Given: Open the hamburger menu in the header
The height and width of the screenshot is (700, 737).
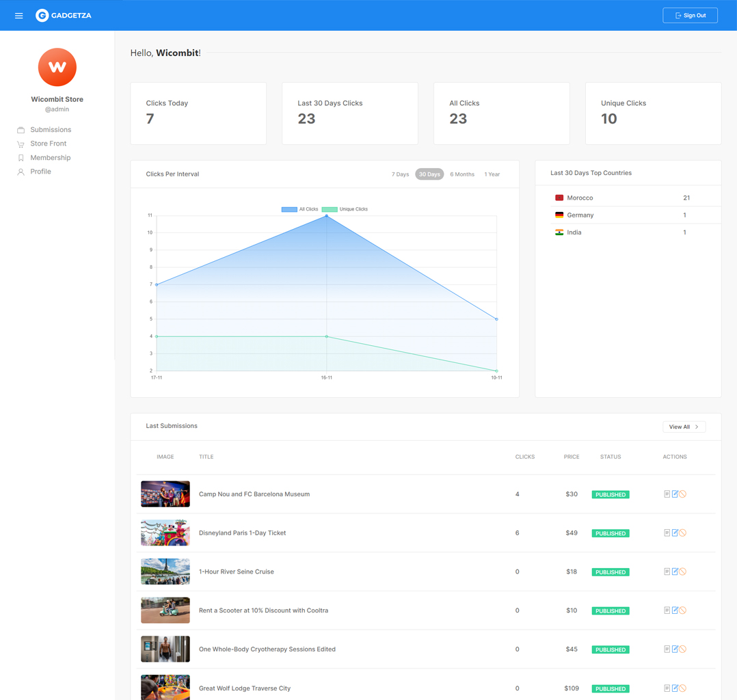Looking at the screenshot, I should pos(19,16).
